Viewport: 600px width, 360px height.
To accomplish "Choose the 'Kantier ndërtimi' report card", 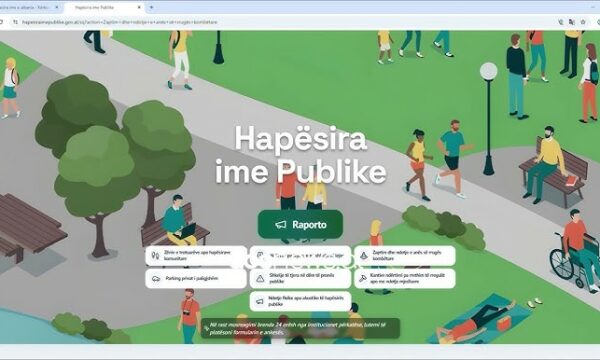I will click(405, 279).
